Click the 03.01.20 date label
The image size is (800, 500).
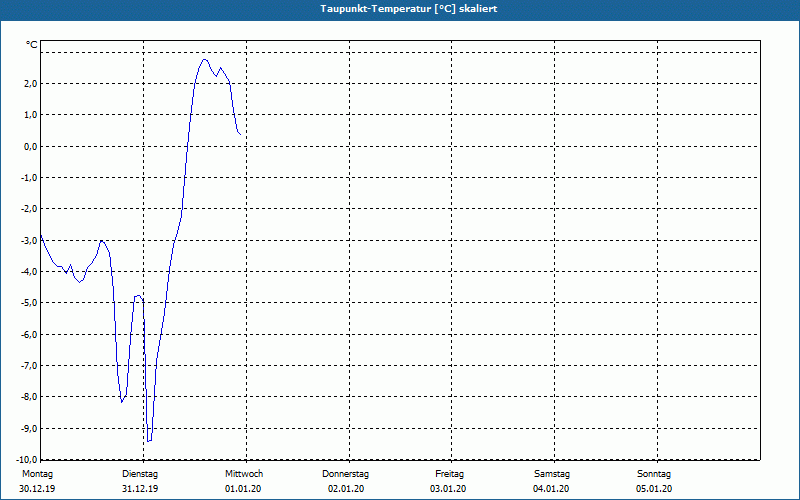coord(448,489)
